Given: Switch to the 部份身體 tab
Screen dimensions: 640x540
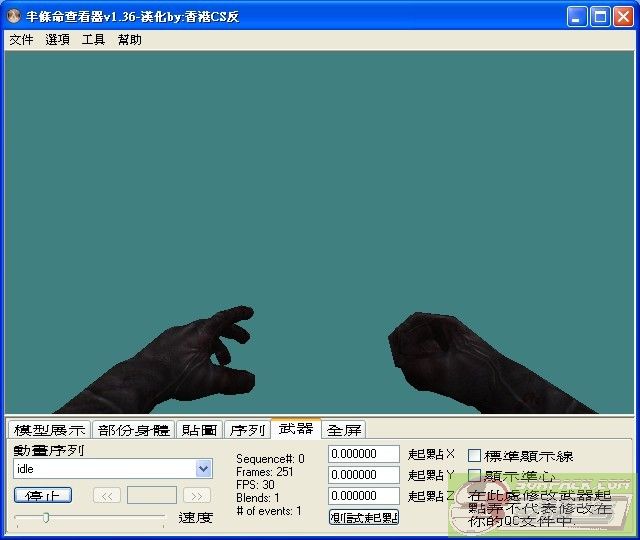Looking at the screenshot, I should click(x=133, y=430).
